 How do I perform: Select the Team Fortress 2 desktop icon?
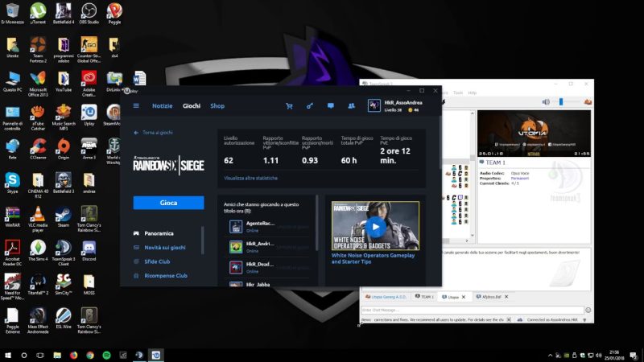click(x=38, y=50)
